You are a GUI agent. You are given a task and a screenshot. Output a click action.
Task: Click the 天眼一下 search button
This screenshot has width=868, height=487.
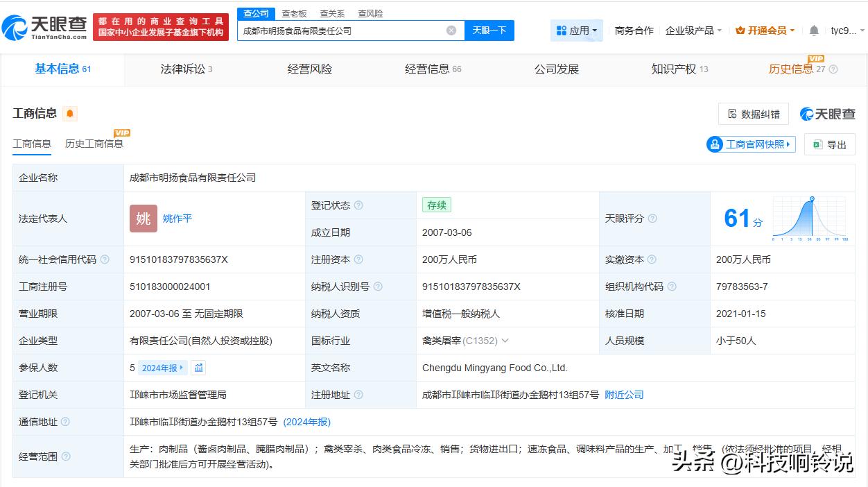489,31
